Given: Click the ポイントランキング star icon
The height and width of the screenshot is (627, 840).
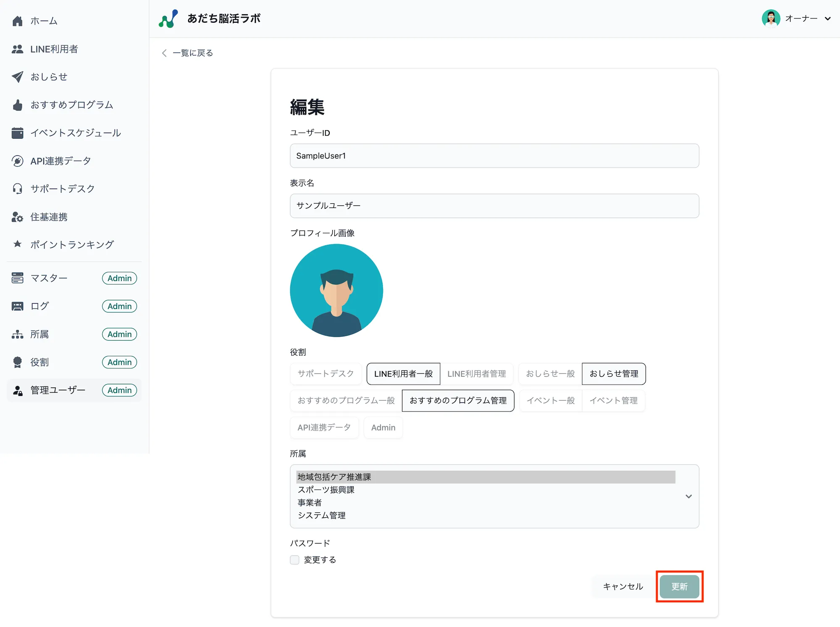Looking at the screenshot, I should [17, 244].
